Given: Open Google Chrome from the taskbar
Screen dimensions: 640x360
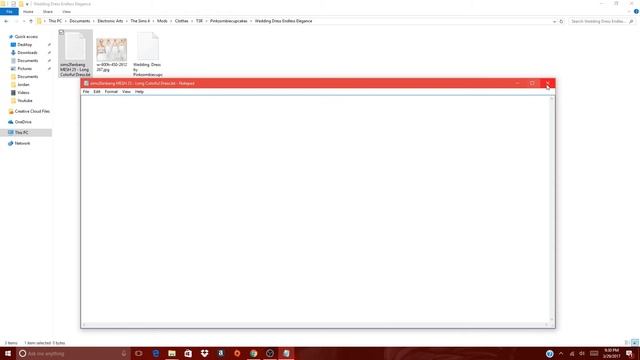Looking at the screenshot, I should [253, 353].
